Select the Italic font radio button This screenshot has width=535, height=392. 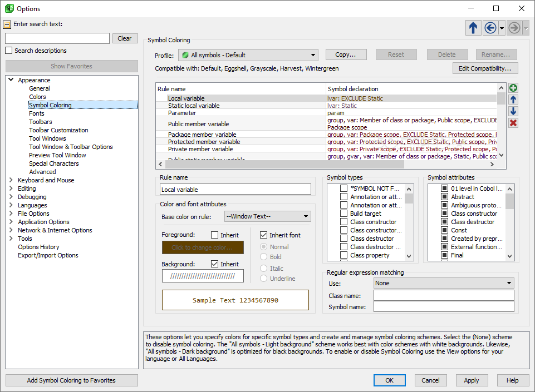click(x=263, y=268)
